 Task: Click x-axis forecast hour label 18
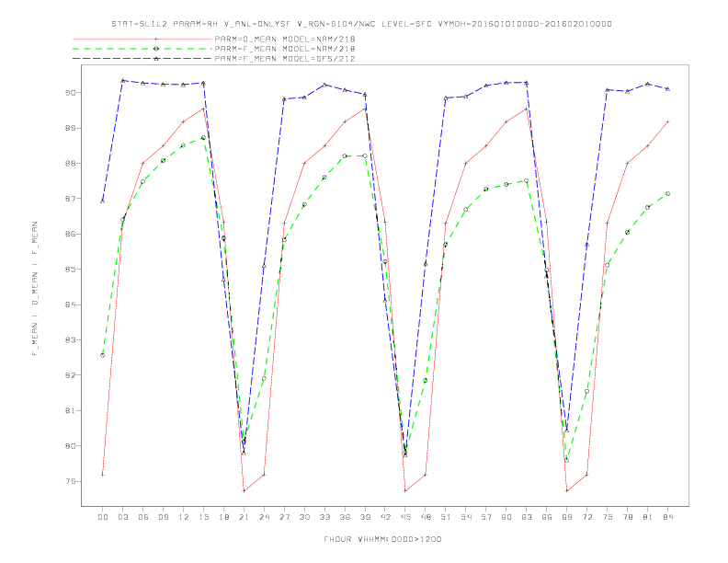[223, 517]
